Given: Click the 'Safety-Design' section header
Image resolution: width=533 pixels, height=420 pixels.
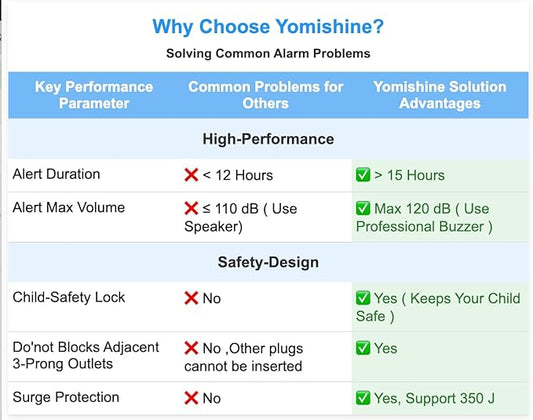Looking at the screenshot, I should [268, 262].
